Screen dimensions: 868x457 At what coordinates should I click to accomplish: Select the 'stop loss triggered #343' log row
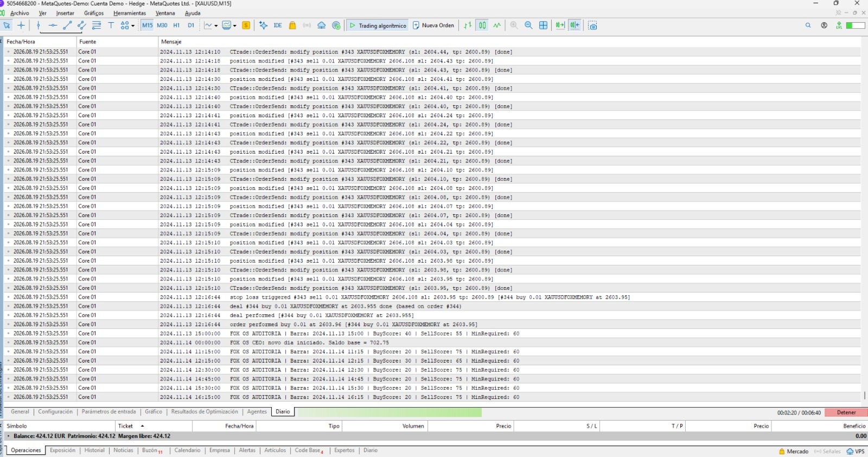[x=432, y=297]
